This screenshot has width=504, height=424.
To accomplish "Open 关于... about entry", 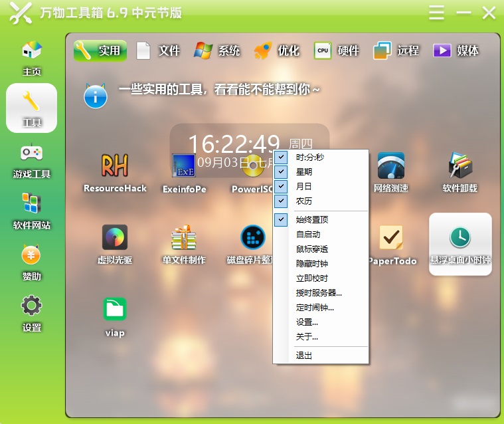I will 321,337.
